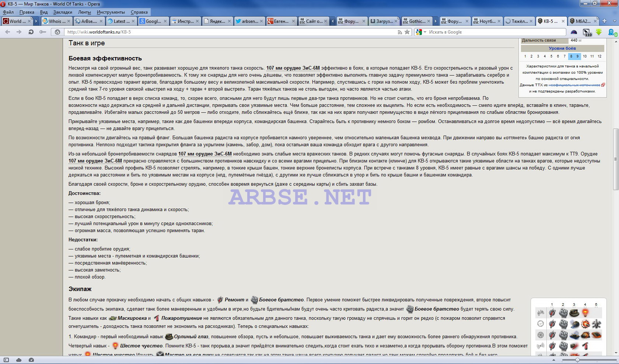The width and height of the screenshot is (619, 364).
Task: Click the Орлиный глаз skill link
Action: [191, 336]
